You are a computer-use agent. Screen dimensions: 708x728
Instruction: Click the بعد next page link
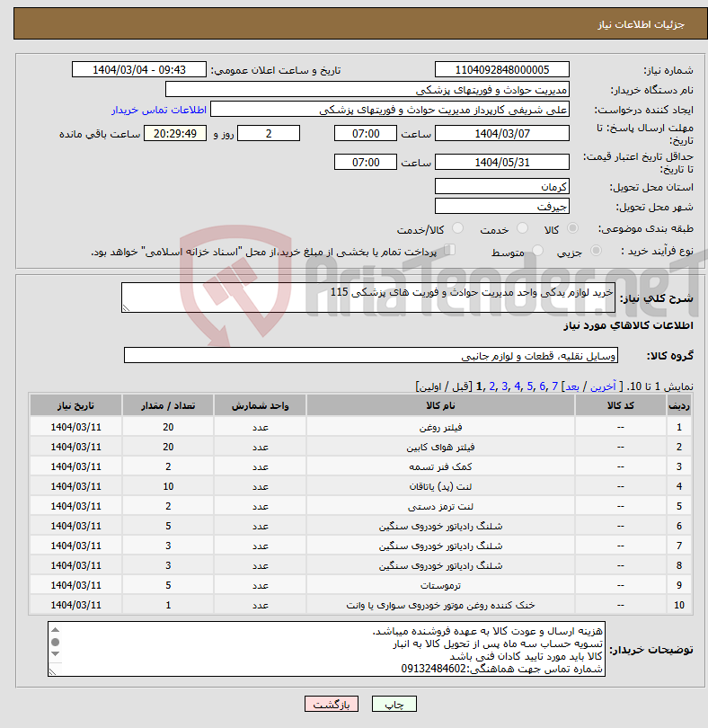tap(572, 386)
